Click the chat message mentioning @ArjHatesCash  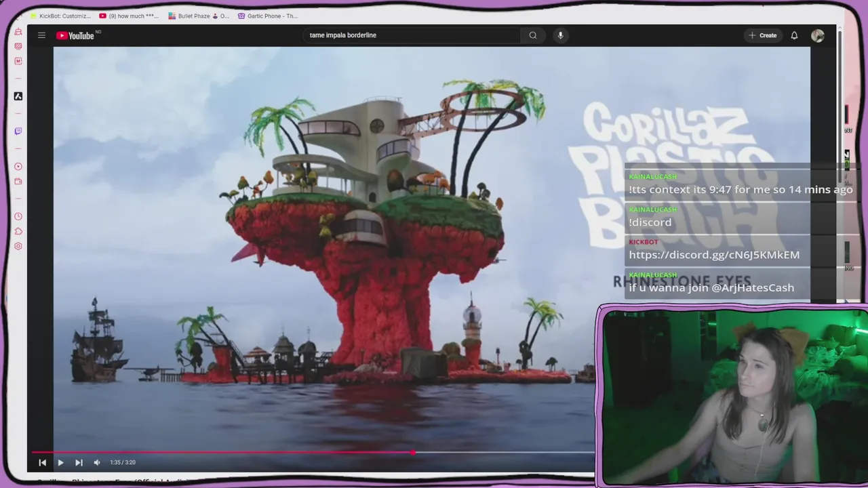[x=711, y=287]
